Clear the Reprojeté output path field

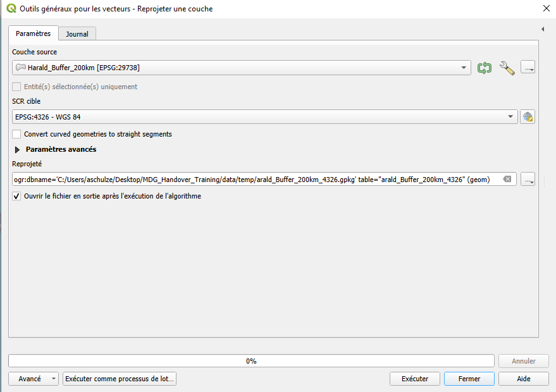coord(507,180)
